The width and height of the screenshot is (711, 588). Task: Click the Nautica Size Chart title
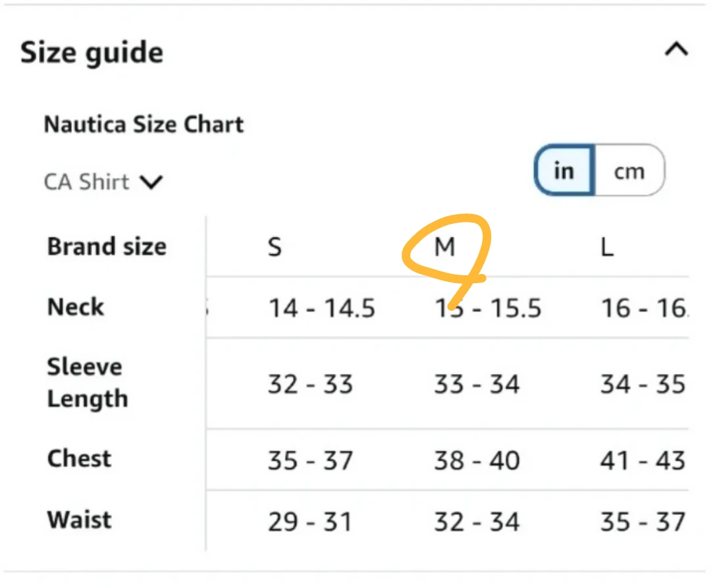click(144, 124)
